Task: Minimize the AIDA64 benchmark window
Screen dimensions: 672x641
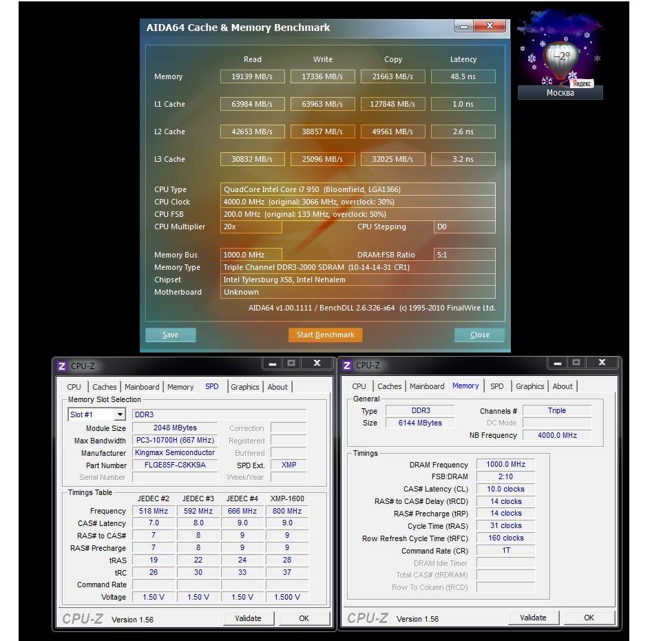Action: pos(463,26)
